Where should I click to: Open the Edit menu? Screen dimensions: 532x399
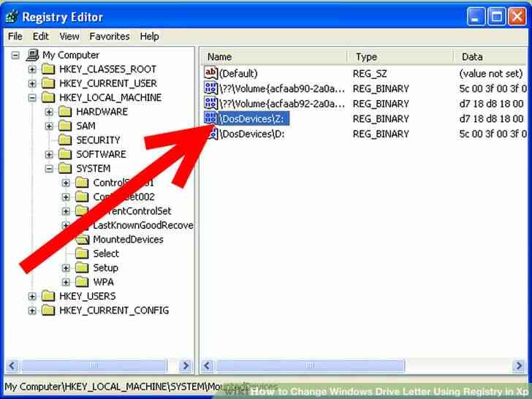40,37
